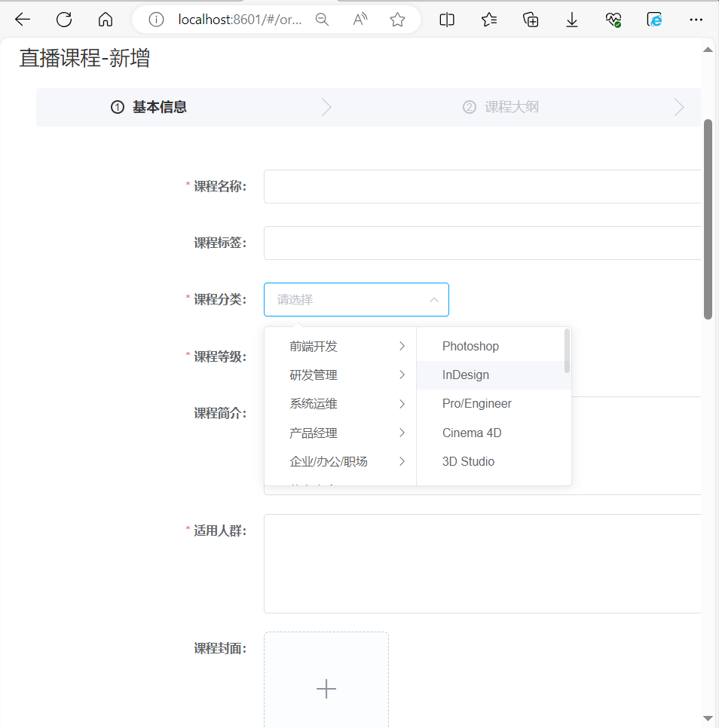Select the 基本信息 step tab
This screenshot has width=719, height=728.
point(148,107)
